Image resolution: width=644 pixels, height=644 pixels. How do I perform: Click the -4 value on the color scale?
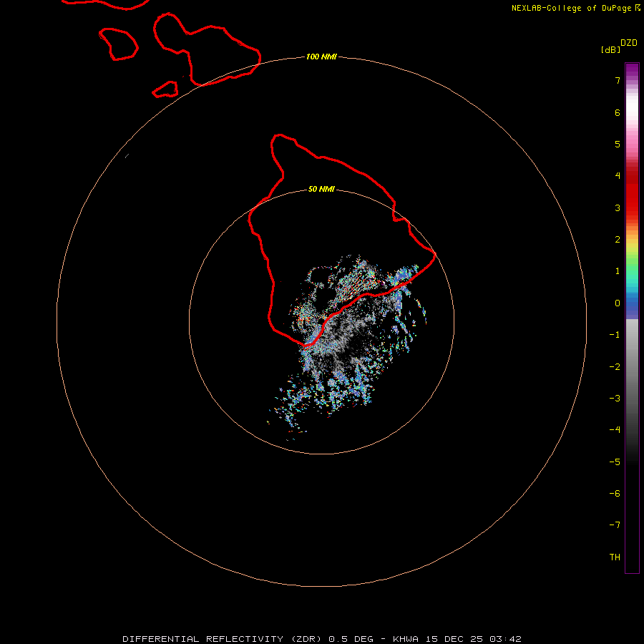point(615,429)
